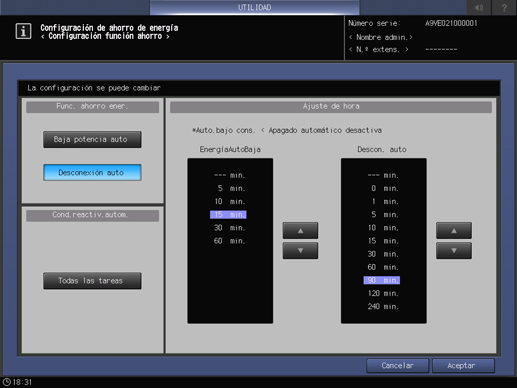Move Descon. auto selection up with arrow
This screenshot has height=388, width=517.
click(454, 231)
